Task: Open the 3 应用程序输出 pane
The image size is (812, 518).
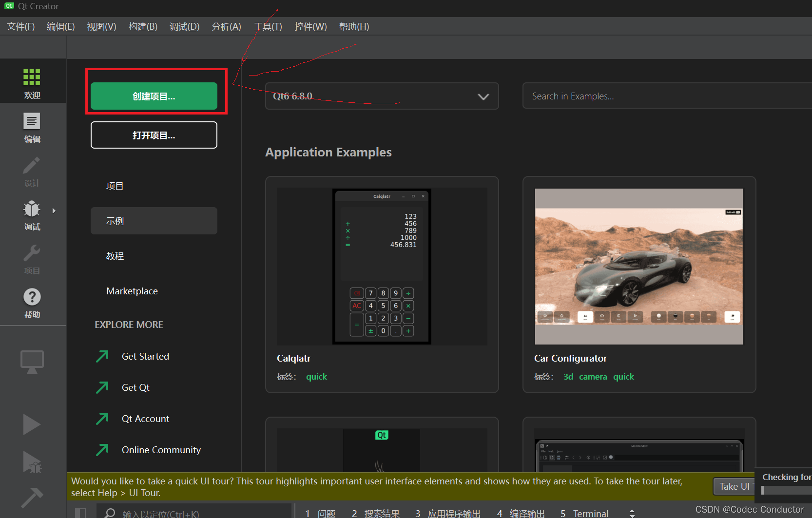Action: click(x=447, y=514)
